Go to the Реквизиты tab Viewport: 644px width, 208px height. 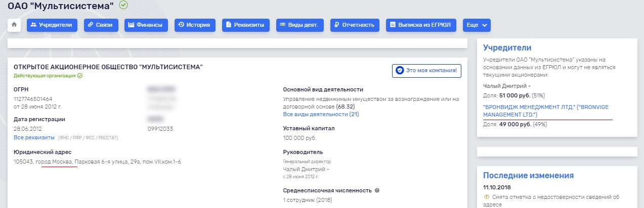(x=246, y=25)
